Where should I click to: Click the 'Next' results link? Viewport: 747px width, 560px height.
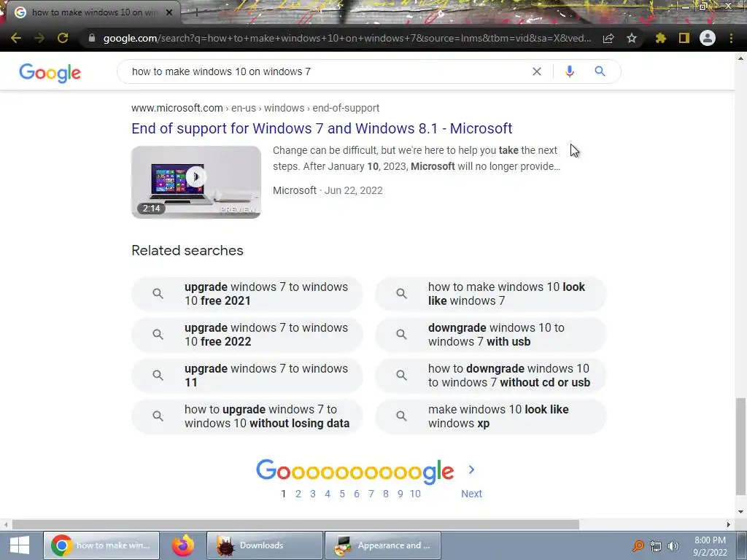click(471, 494)
